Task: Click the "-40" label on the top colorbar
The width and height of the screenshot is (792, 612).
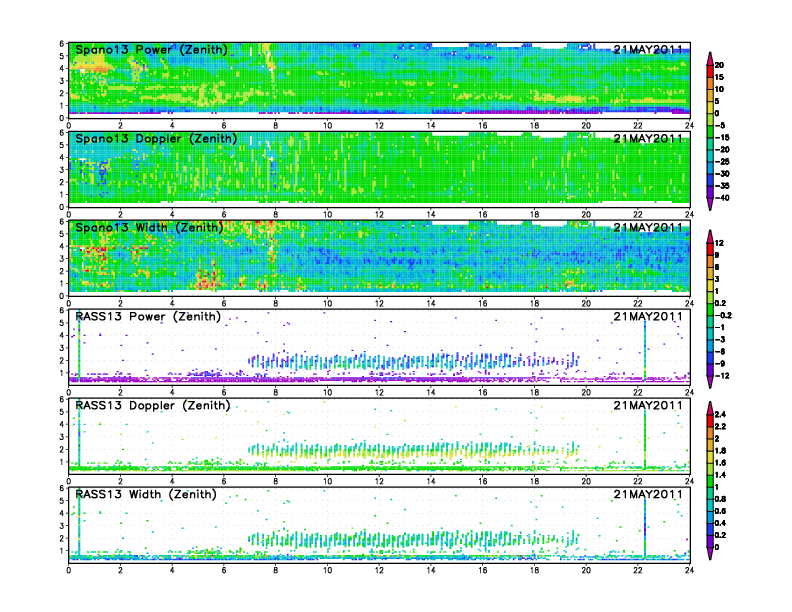Action: (x=722, y=198)
